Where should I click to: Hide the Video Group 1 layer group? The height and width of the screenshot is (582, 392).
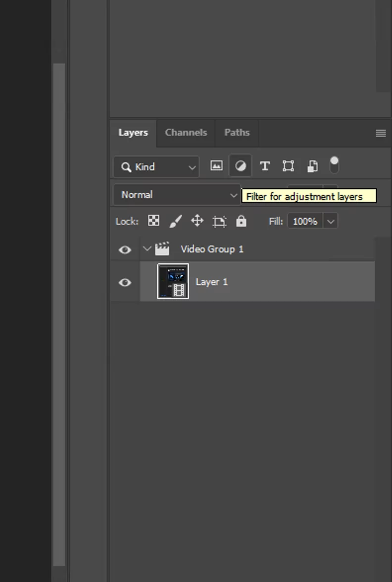click(x=125, y=249)
